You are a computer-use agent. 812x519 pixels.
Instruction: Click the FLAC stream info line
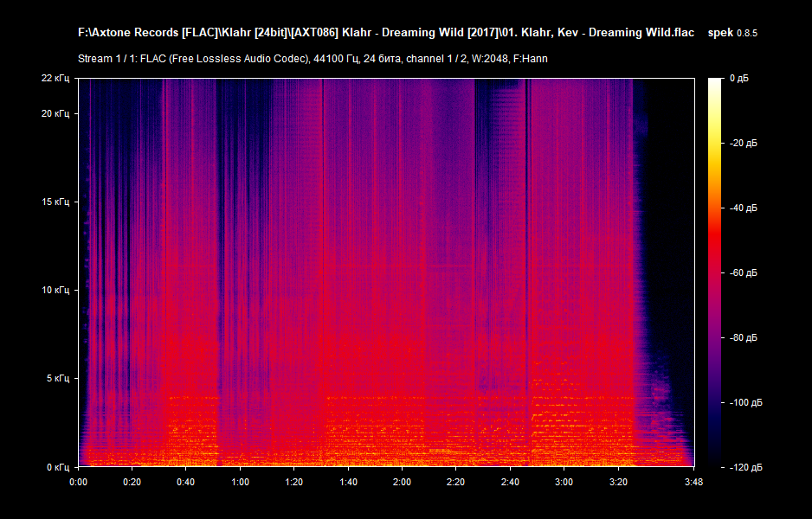[x=313, y=59]
